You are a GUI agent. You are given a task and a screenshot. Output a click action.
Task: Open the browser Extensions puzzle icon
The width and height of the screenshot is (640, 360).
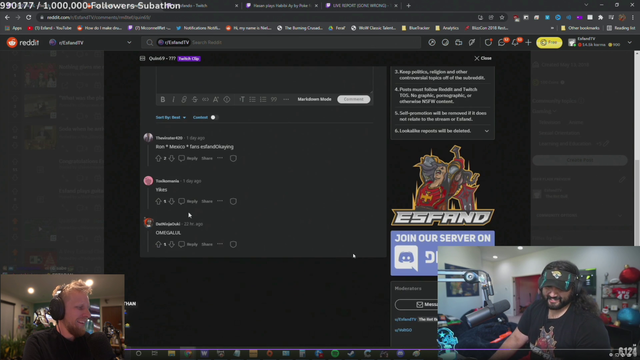[x=600, y=18]
